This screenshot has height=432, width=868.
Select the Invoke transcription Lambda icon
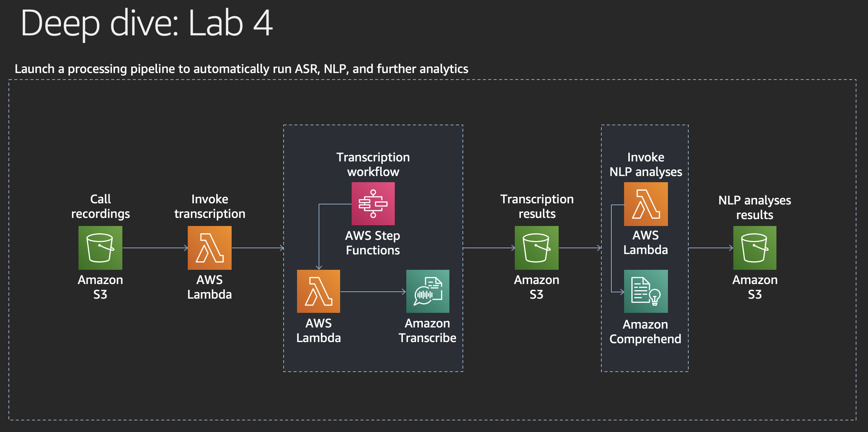pos(210,248)
